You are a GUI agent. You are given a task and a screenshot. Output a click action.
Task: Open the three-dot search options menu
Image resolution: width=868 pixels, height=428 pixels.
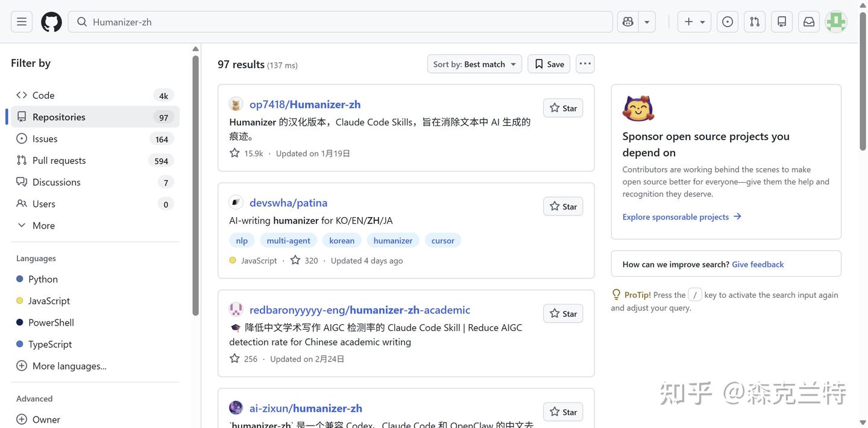(585, 64)
